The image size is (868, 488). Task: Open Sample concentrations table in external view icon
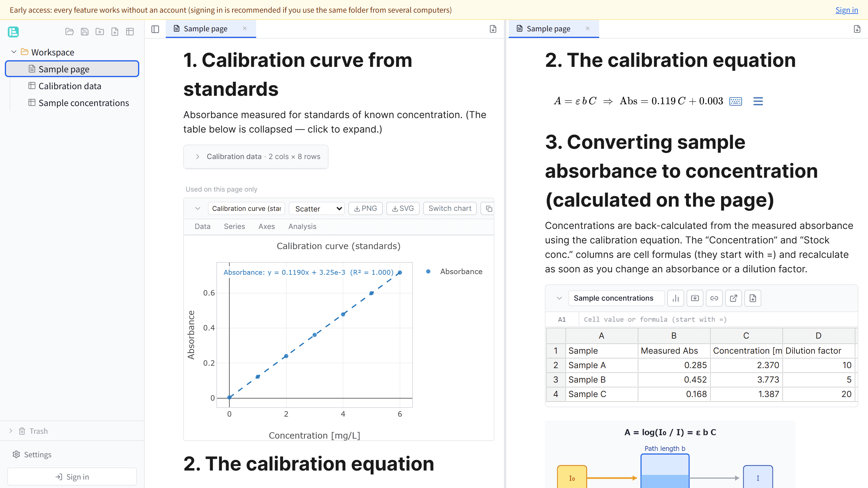734,298
